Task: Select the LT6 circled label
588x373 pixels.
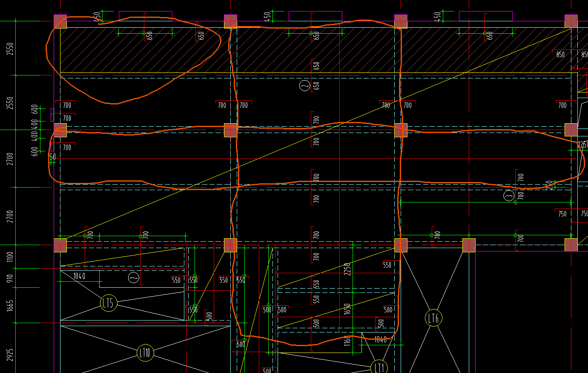Action: (433, 318)
